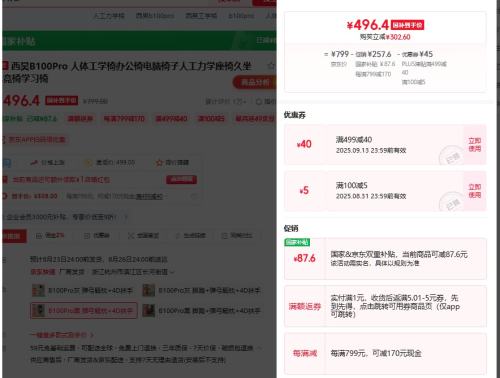The width and height of the screenshot is (500, 378).
Task: Click the 国补到手价 badge in drawer
Action: point(407,25)
